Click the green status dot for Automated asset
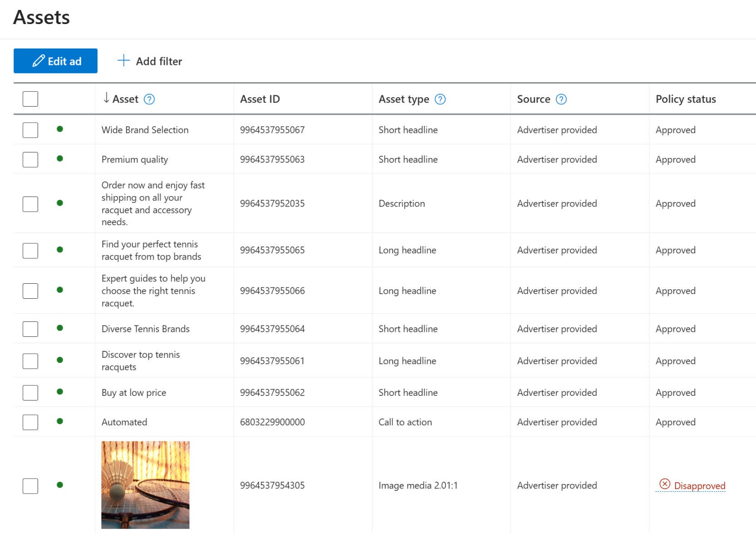This screenshot has width=756, height=543. click(60, 421)
